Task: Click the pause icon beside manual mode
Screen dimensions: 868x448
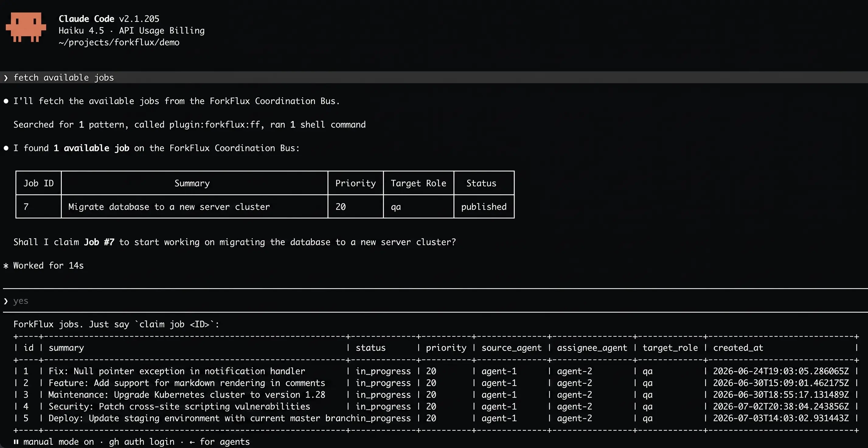Action: pos(16,442)
